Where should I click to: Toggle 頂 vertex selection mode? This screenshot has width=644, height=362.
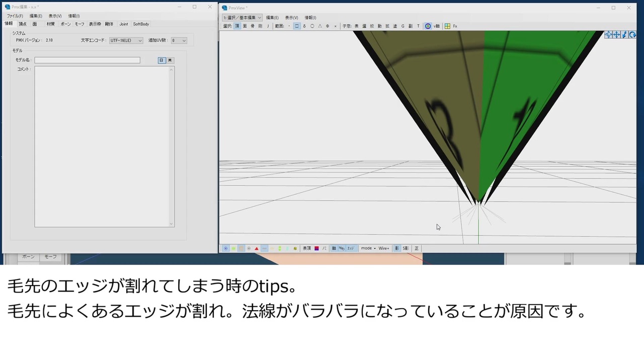[x=237, y=26]
